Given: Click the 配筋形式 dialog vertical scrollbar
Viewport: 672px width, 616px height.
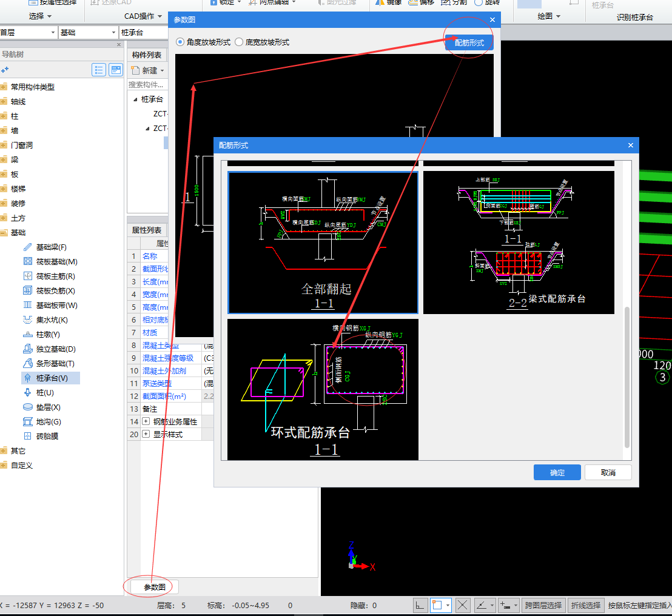Looking at the screenshot, I should pyautogui.click(x=628, y=377).
